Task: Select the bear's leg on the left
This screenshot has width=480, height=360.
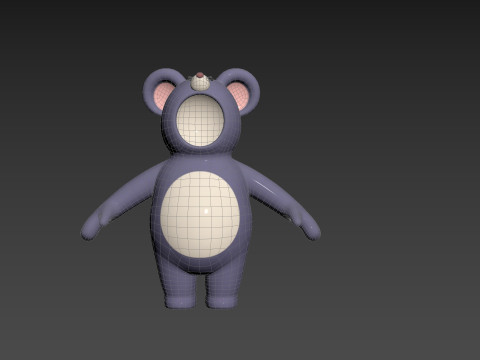Action: point(179,283)
